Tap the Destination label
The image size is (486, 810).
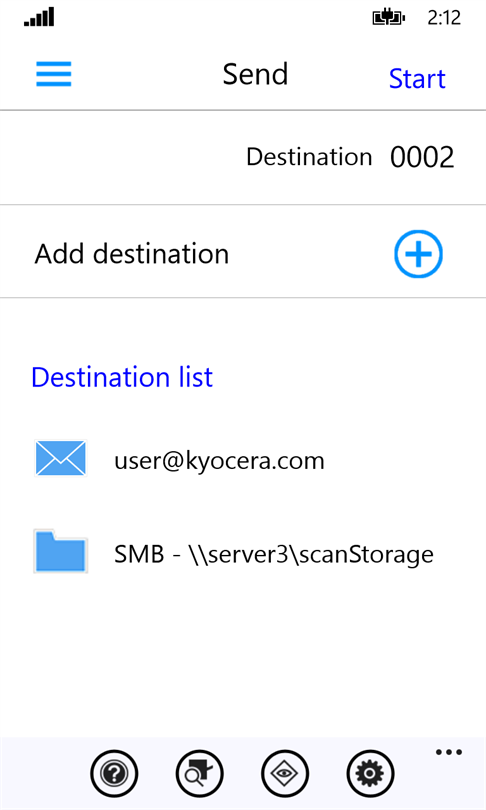309,157
